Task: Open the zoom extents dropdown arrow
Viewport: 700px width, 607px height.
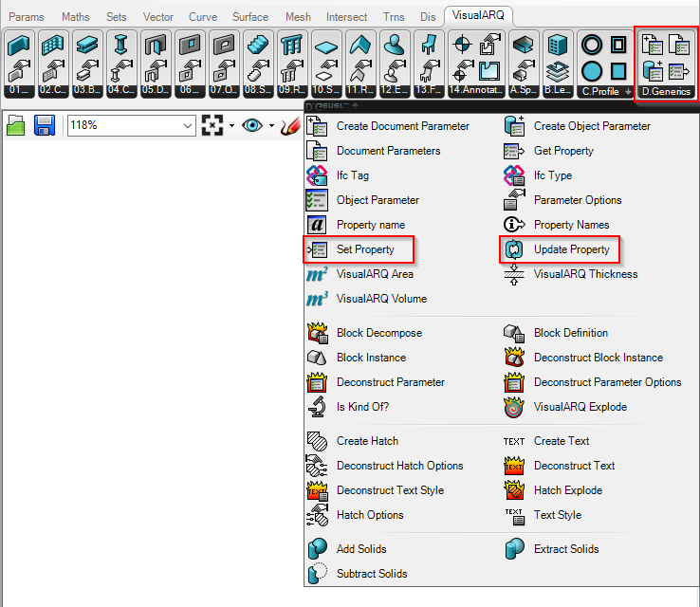Action: (x=231, y=125)
